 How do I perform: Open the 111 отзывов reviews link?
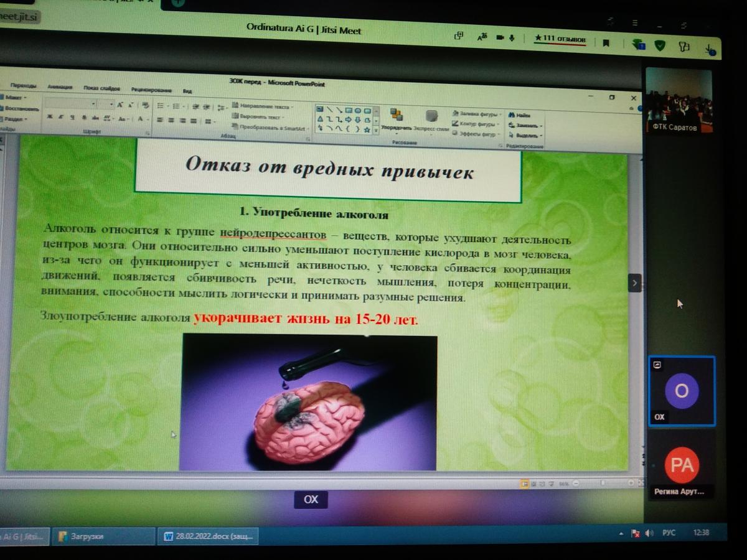[x=560, y=39]
